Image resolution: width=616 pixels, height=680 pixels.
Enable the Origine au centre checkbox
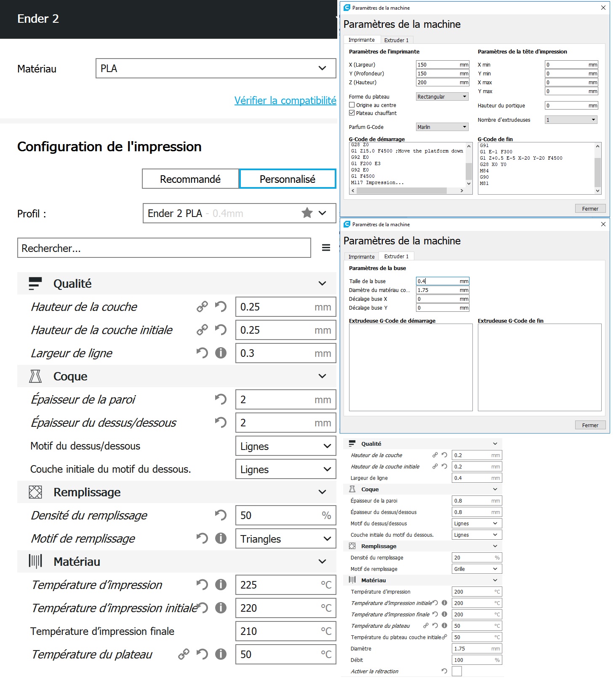[352, 105]
